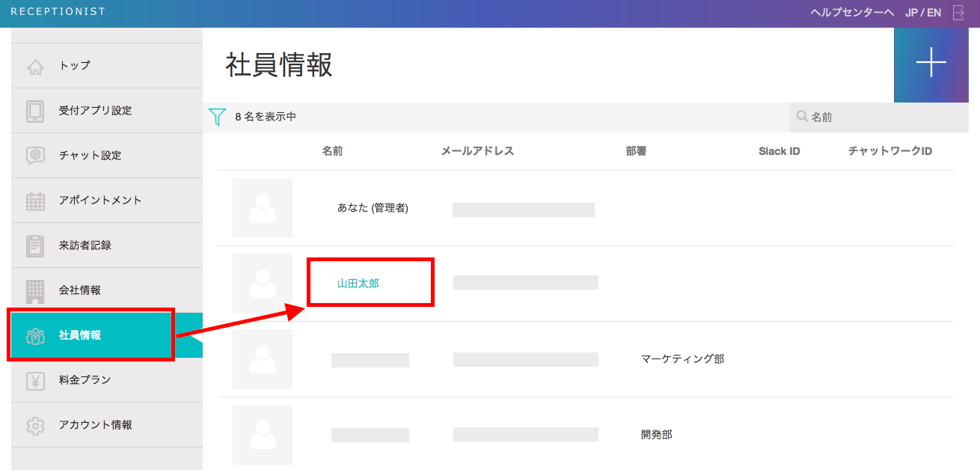Open employee 山田太郎's profile link
980x470 pixels.
tap(358, 283)
